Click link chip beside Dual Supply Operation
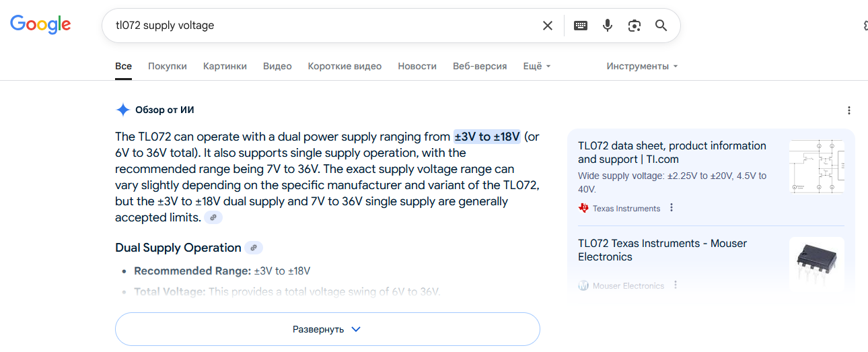Screen dimensions: 868x352 [254, 248]
